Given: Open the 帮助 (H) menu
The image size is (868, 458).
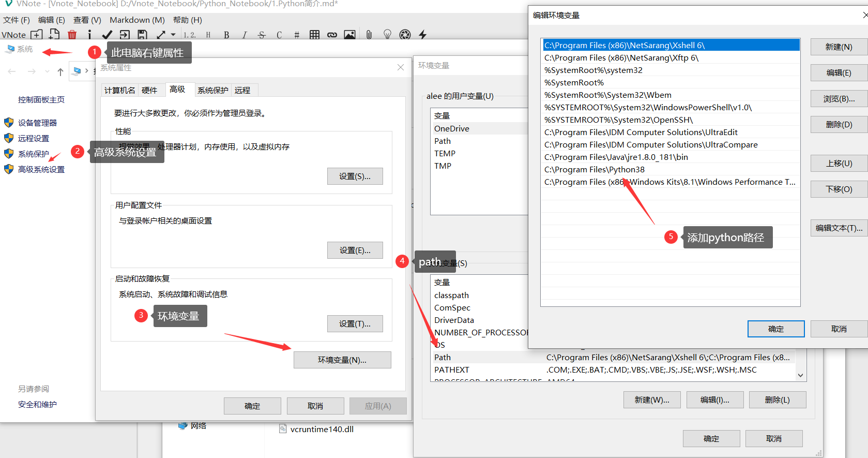Looking at the screenshot, I should click(188, 20).
